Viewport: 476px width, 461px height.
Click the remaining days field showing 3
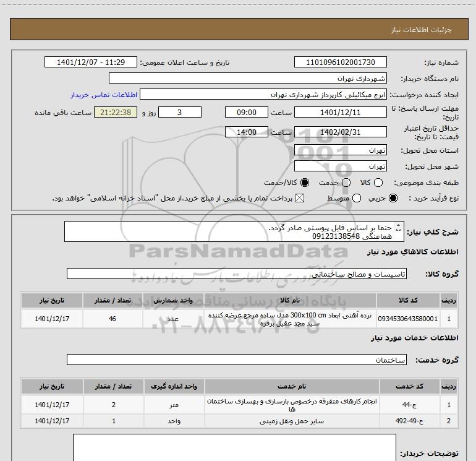click(x=180, y=112)
